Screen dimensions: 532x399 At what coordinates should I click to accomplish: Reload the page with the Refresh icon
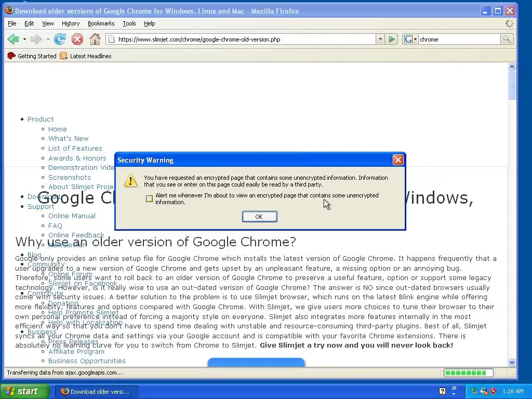[x=60, y=39]
